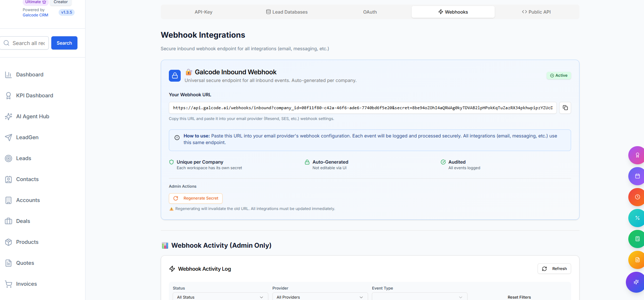Switch to the Lead Databases tab

click(287, 12)
